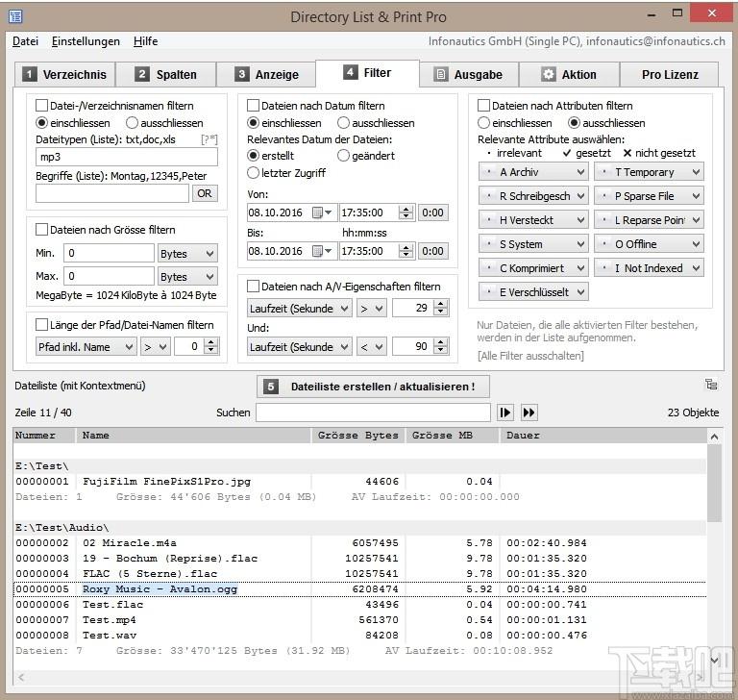This screenshot has height=700, width=738.
Task: Open the Datei menu
Action: click(25, 41)
